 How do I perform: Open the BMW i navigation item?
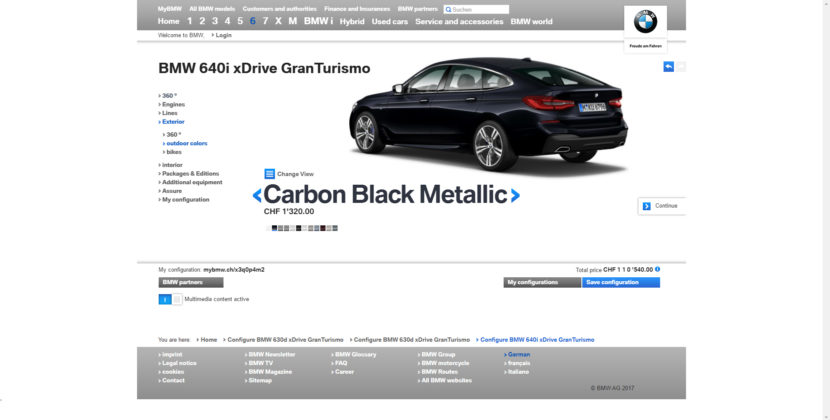tap(318, 21)
